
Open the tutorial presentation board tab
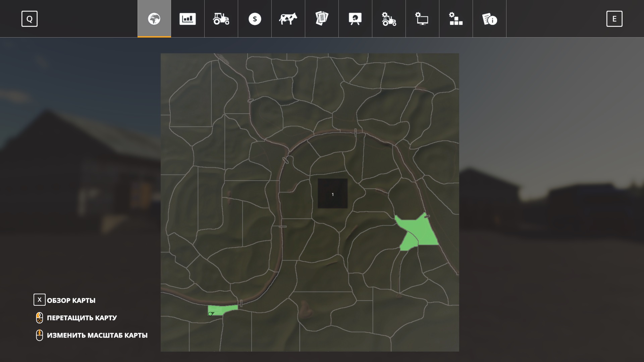[x=356, y=19]
